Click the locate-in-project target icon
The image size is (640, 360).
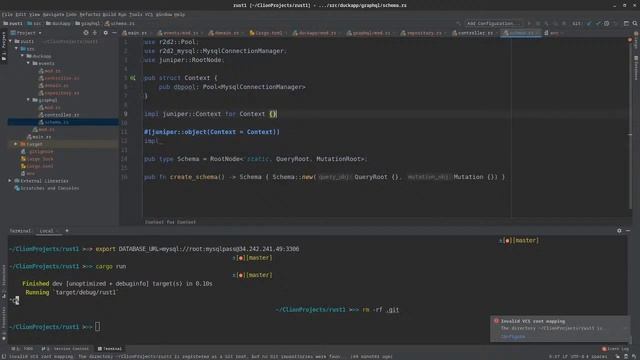86,33
